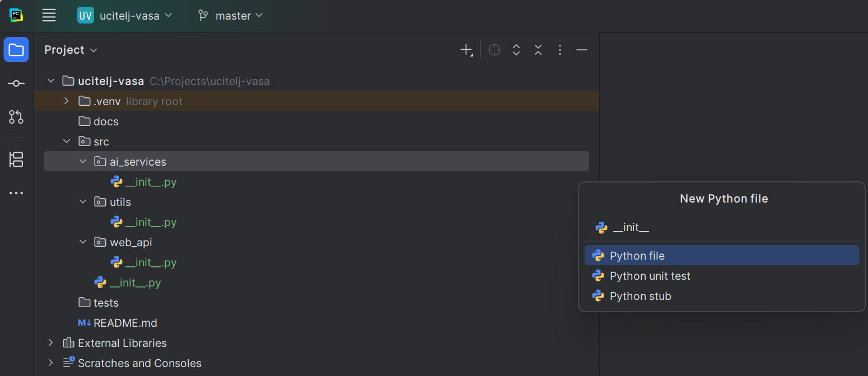Image resolution: width=868 pixels, height=376 pixels.
Task: Click the More tool windows ellipsis
Action: 16,193
